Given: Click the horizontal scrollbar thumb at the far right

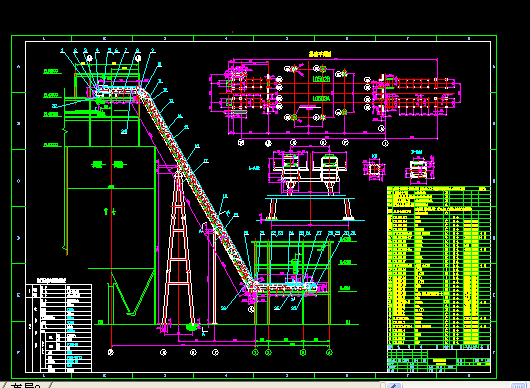Looking at the screenshot, I should (517, 385).
